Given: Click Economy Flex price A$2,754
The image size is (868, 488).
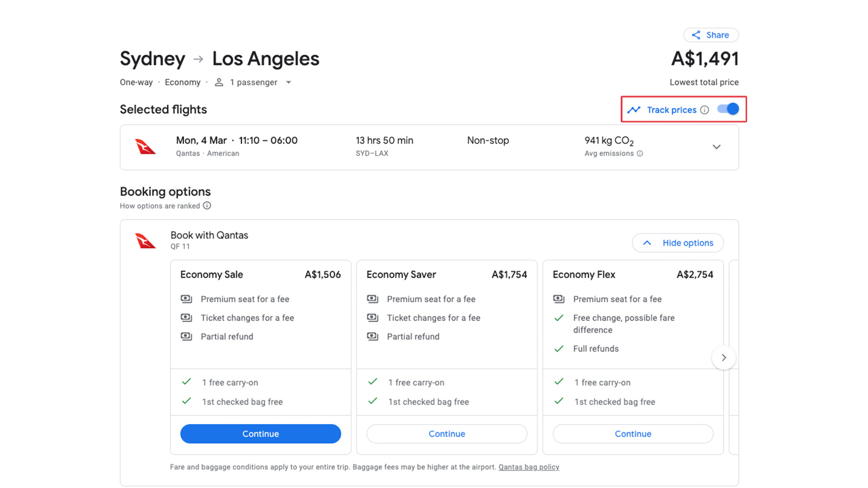Looking at the screenshot, I should (695, 274).
